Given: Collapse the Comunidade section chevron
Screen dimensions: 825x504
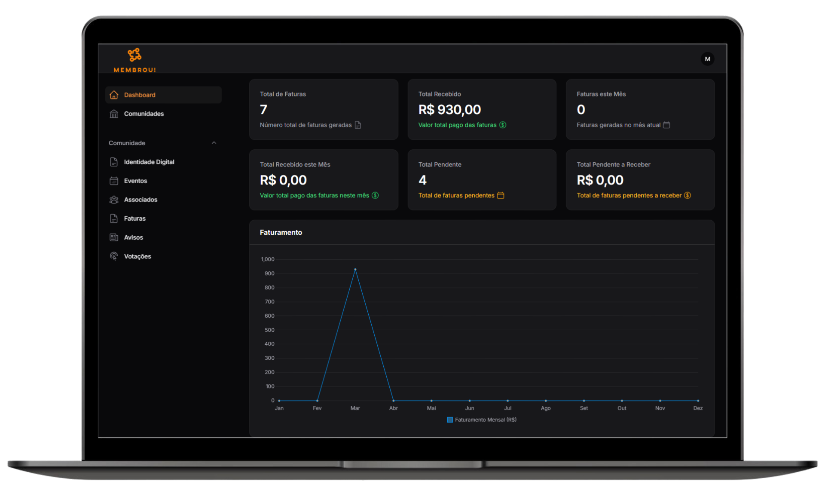Looking at the screenshot, I should point(214,143).
